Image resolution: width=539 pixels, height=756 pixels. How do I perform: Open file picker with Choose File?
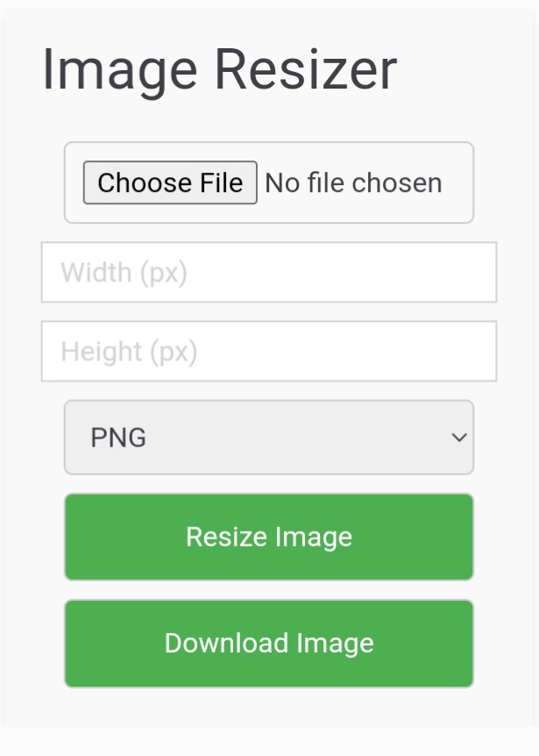[x=170, y=182]
